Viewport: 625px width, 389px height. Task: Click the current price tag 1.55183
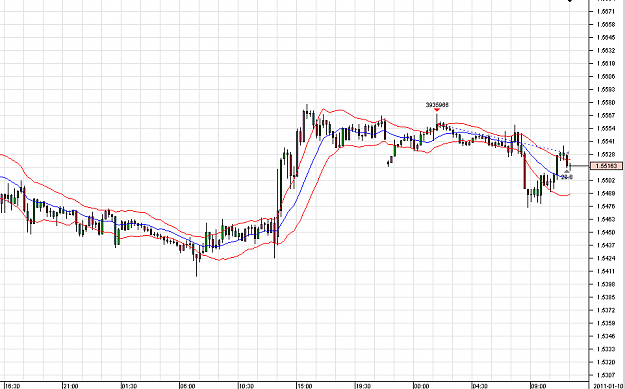(607, 166)
